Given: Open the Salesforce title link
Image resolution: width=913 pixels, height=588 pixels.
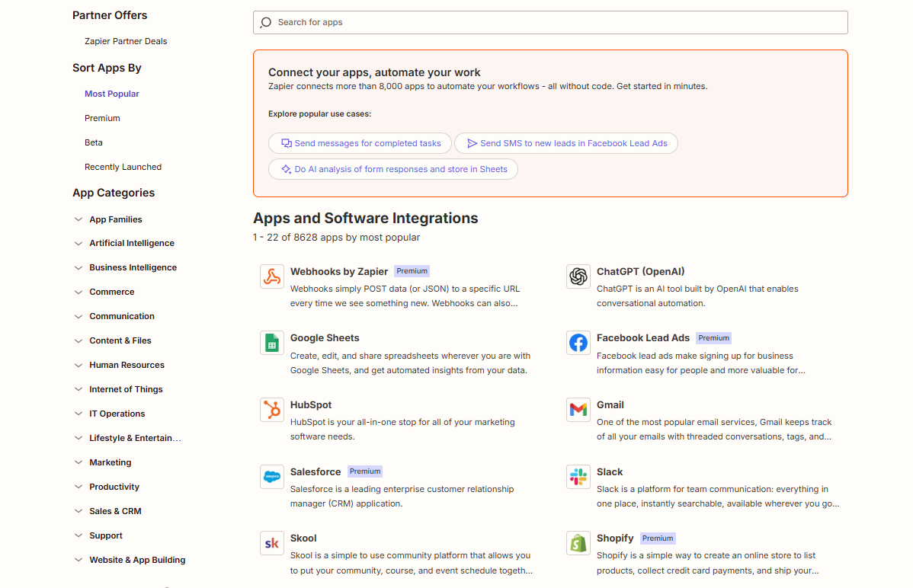Looking at the screenshot, I should click(x=316, y=471).
